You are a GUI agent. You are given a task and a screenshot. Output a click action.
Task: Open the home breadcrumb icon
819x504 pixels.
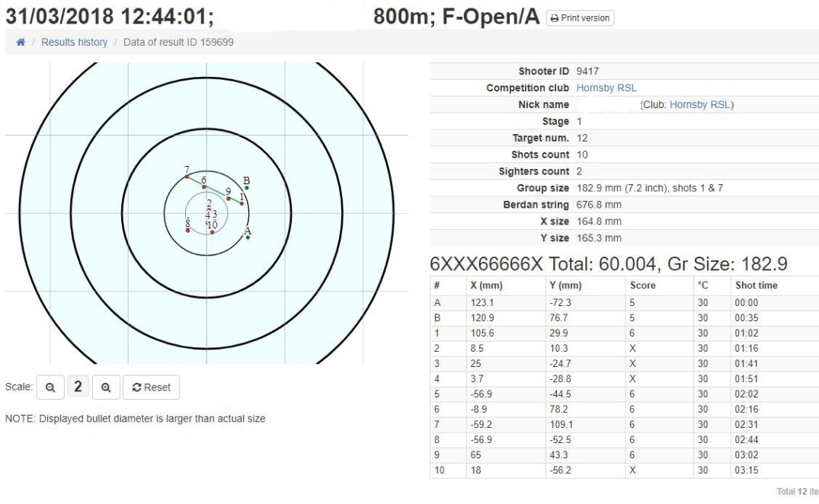click(x=19, y=42)
